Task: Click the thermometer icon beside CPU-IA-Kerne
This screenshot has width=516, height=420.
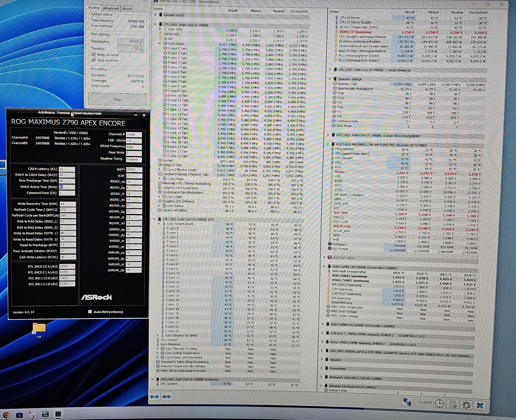Action: [x=337, y=17]
